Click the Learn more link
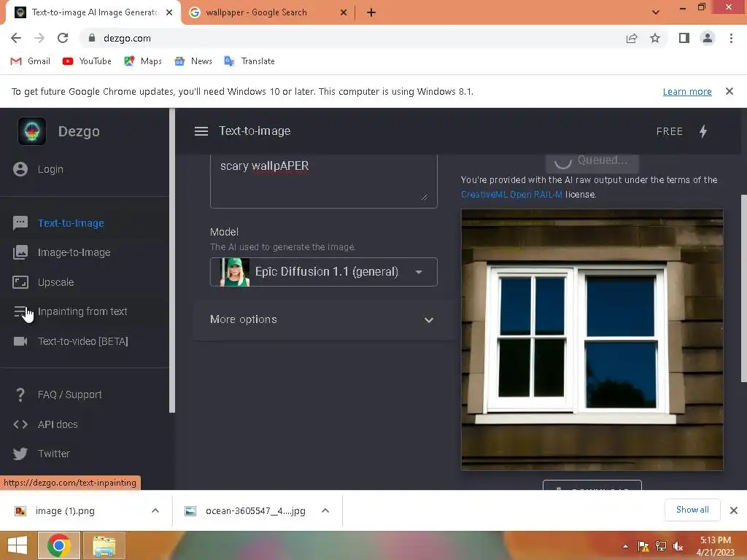 pyautogui.click(x=687, y=91)
